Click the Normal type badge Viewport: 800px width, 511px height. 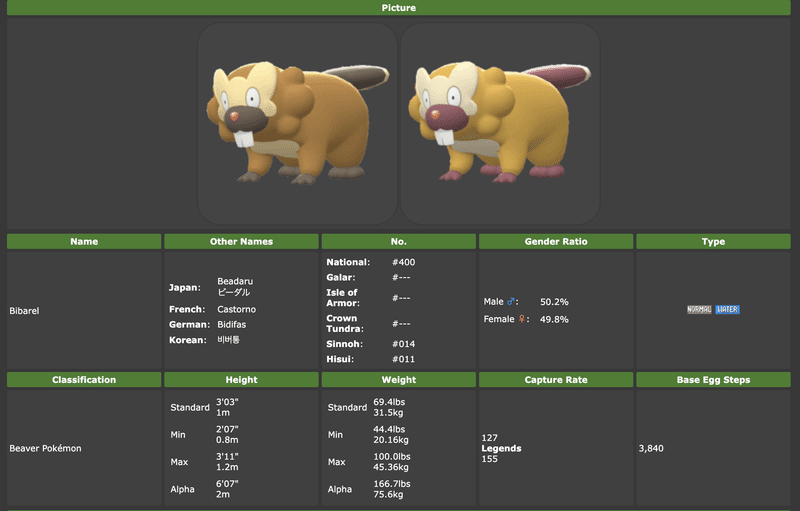699,310
